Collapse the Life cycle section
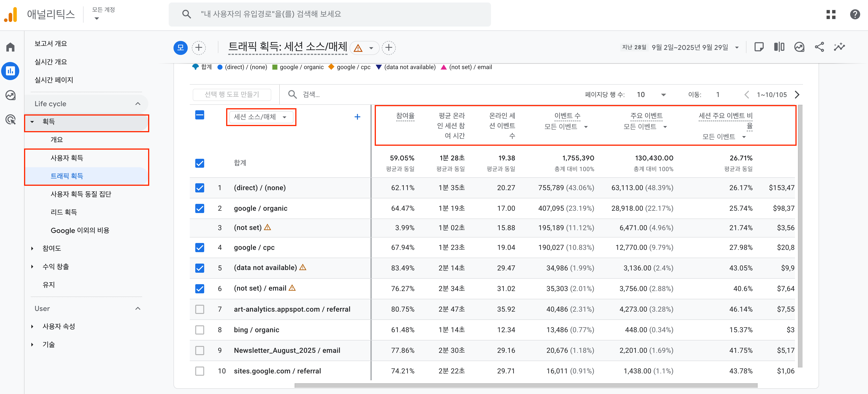 coord(138,104)
